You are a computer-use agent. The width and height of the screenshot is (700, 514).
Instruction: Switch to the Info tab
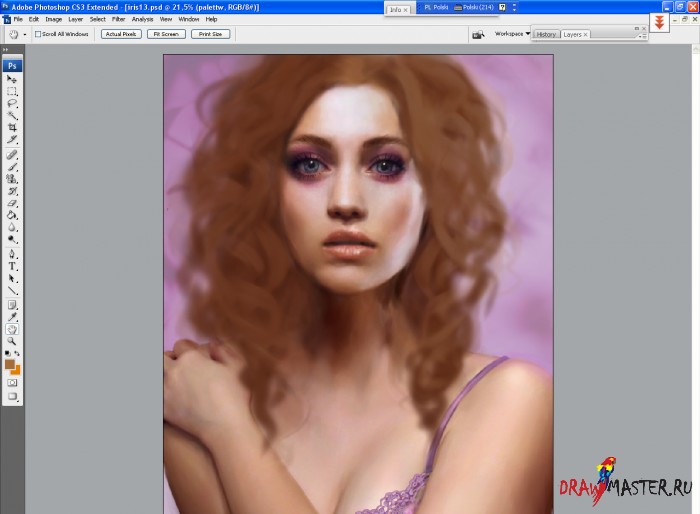click(x=396, y=9)
